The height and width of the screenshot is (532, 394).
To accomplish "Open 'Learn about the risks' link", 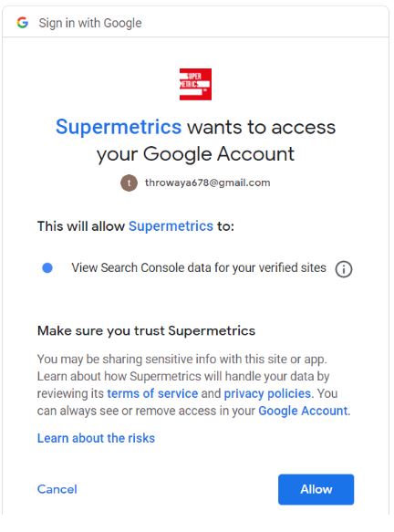I will pos(96,438).
